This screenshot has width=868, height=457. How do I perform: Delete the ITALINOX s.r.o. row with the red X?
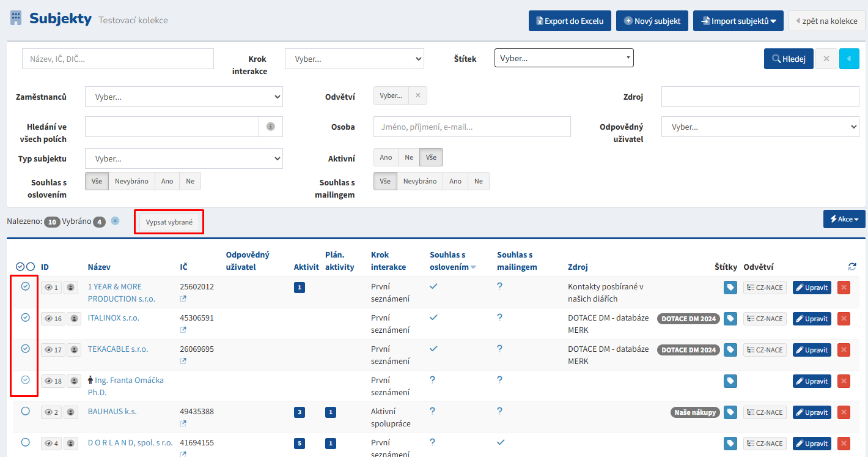[x=844, y=319]
